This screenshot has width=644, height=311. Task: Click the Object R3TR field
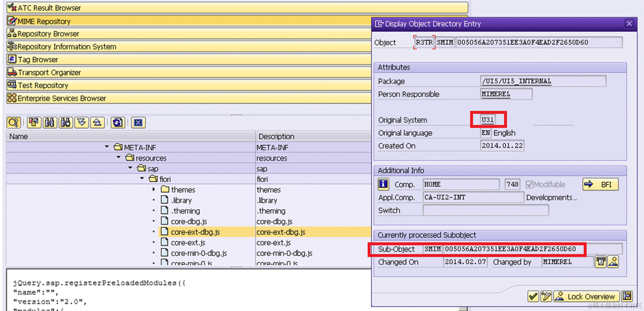[x=424, y=42]
